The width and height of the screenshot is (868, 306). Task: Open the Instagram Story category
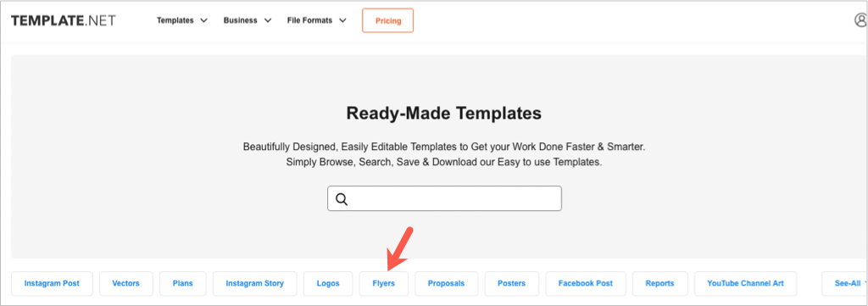tap(254, 283)
